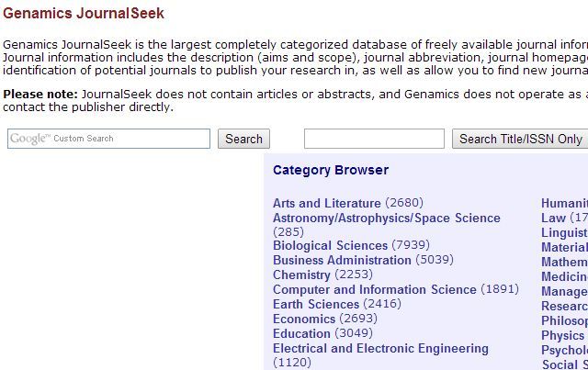Open the Economics category link
The width and height of the screenshot is (588, 370).
[303, 319]
